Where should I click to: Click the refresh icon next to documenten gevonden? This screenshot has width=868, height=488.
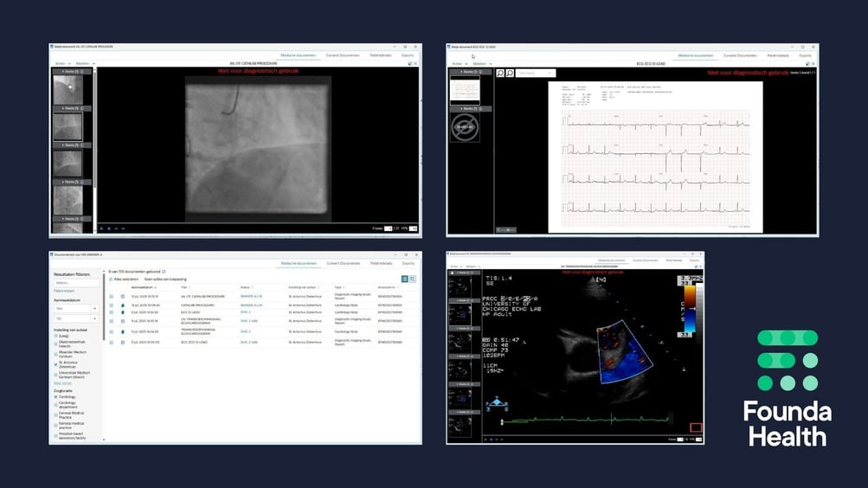(164, 271)
